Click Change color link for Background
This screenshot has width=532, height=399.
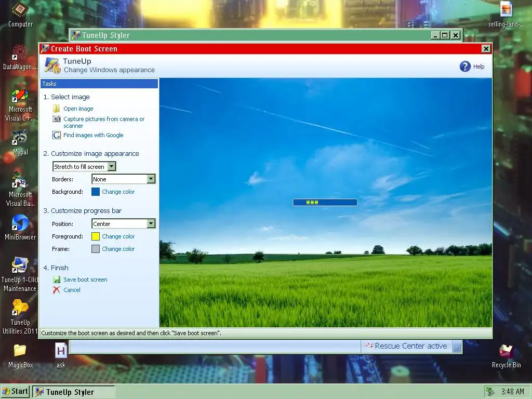tap(118, 192)
